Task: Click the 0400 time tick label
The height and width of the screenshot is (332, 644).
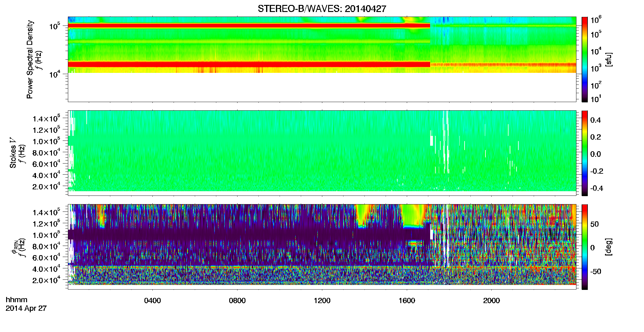Action: 152,301
